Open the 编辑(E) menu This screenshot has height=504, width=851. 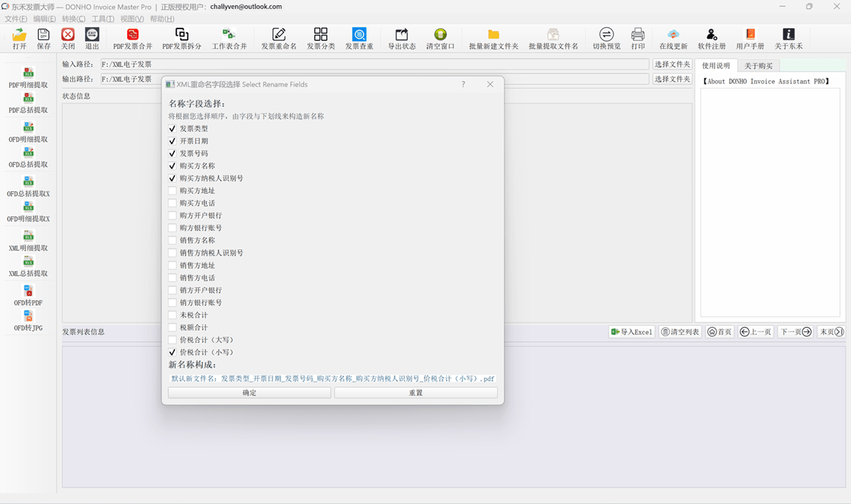[x=44, y=19]
